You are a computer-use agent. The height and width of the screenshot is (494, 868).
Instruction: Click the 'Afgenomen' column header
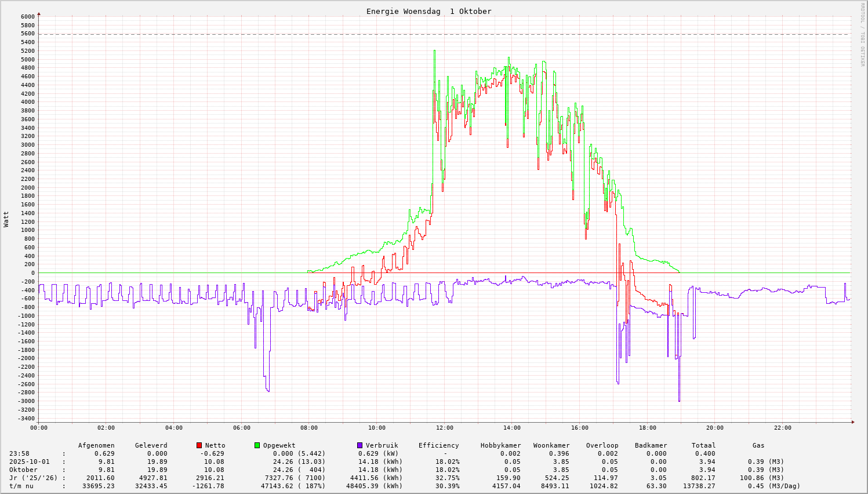(96, 445)
